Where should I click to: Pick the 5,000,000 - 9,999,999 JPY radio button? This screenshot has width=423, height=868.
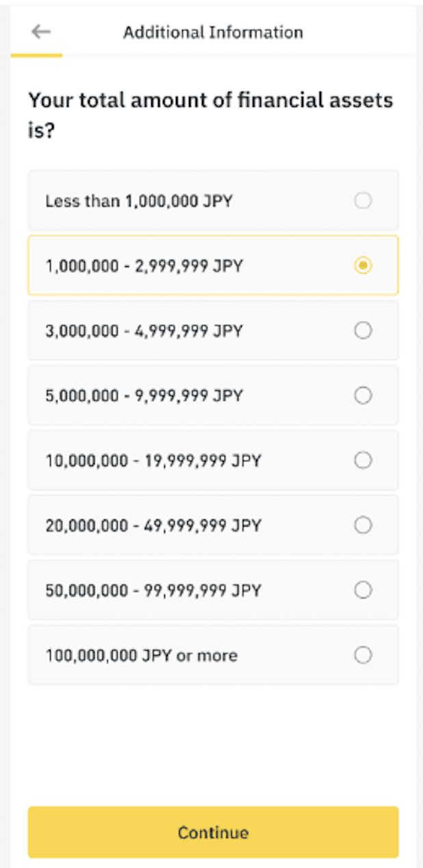[x=363, y=395]
